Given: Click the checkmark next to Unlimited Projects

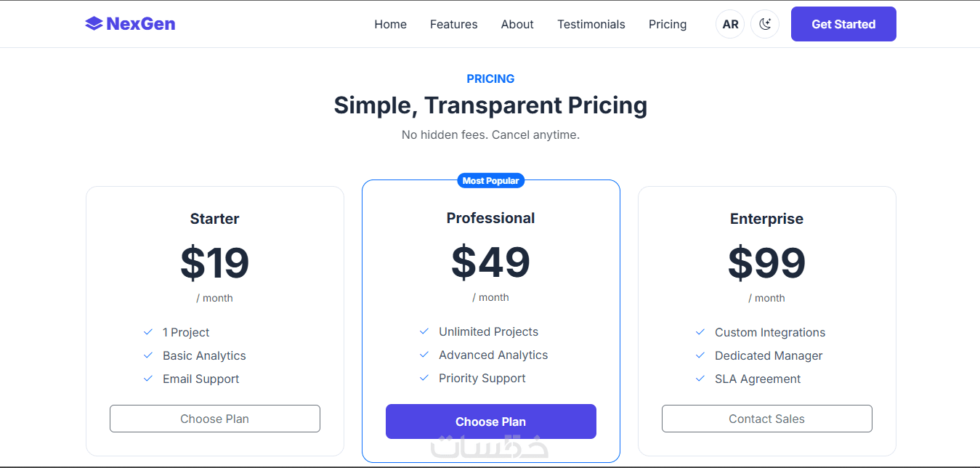Looking at the screenshot, I should pyautogui.click(x=424, y=331).
